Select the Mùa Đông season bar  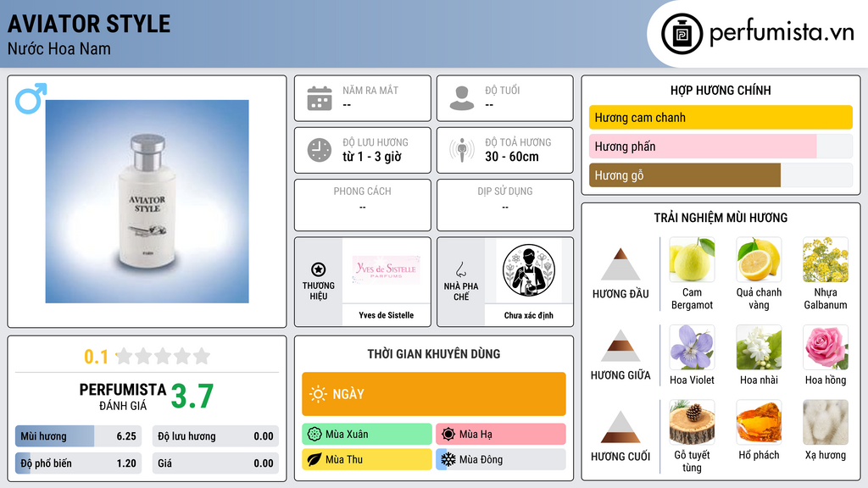501,459
